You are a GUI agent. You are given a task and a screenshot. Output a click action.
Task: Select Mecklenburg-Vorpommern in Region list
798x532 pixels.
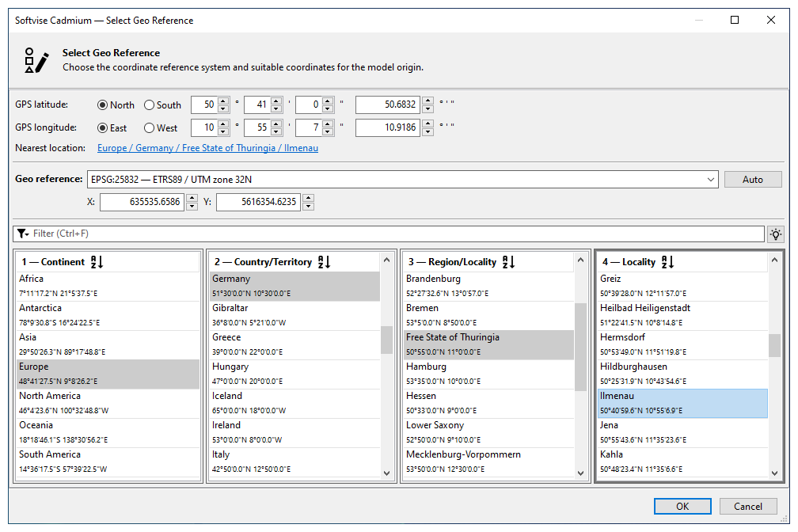[489, 462]
